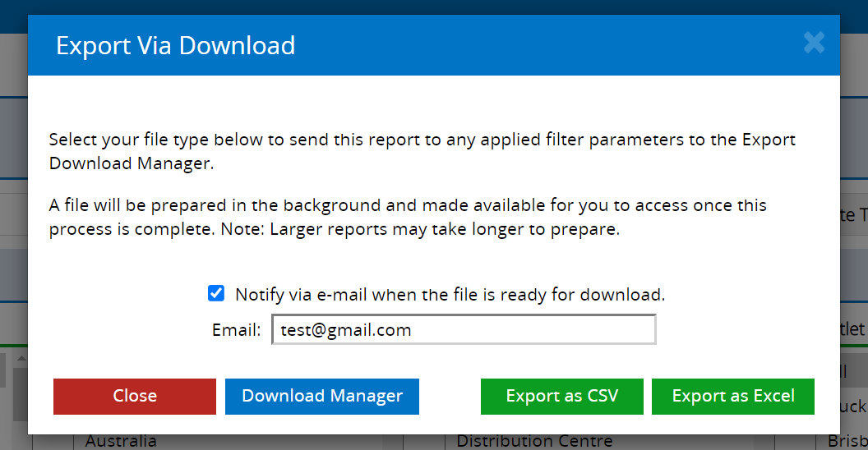Close the Export Via Download dialog with X
The width and height of the screenshot is (868, 450).
(814, 44)
